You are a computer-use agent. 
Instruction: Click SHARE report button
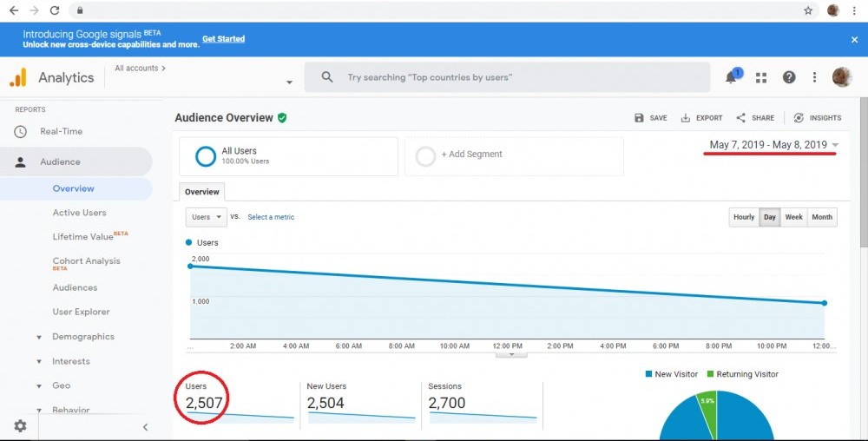coord(755,118)
